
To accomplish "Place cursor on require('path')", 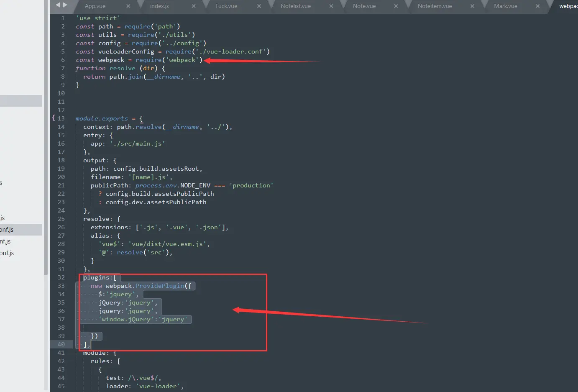I will point(152,26).
